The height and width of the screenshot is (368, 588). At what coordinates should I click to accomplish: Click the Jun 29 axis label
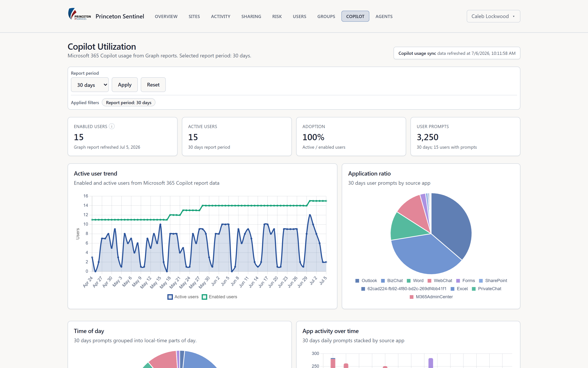[302, 282]
